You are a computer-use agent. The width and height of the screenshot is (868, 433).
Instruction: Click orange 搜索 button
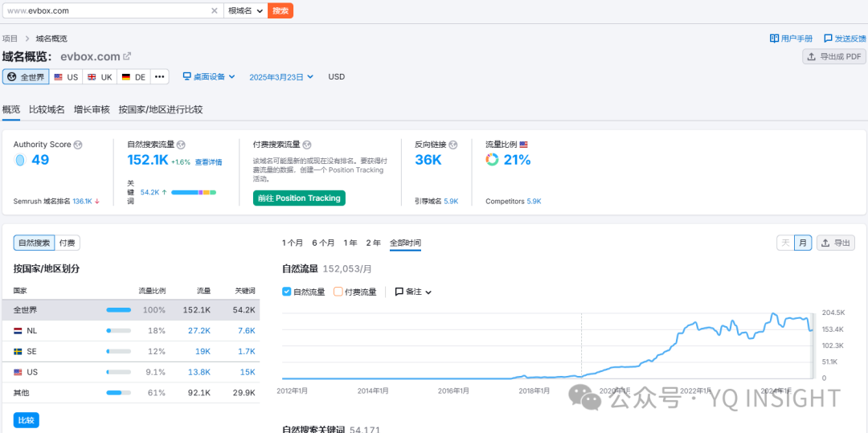(x=280, y=10)
